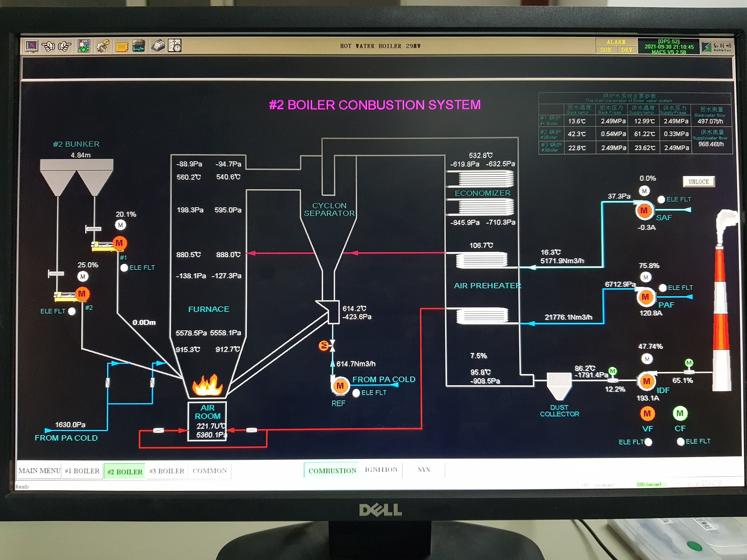This screenshot has width=747, height=560.
Task: Select the IGNITION page tab
Action: [381, 470]
